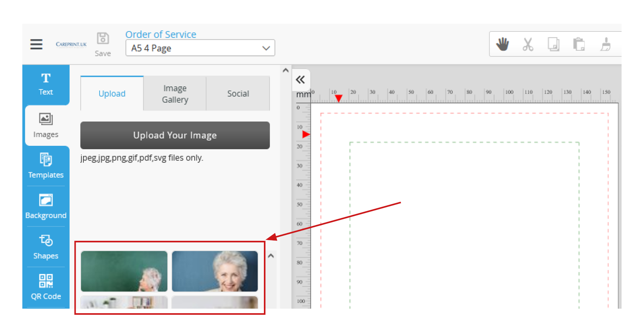
Task: Switch to the Image Gallery tab
Action: coord(175,94)
